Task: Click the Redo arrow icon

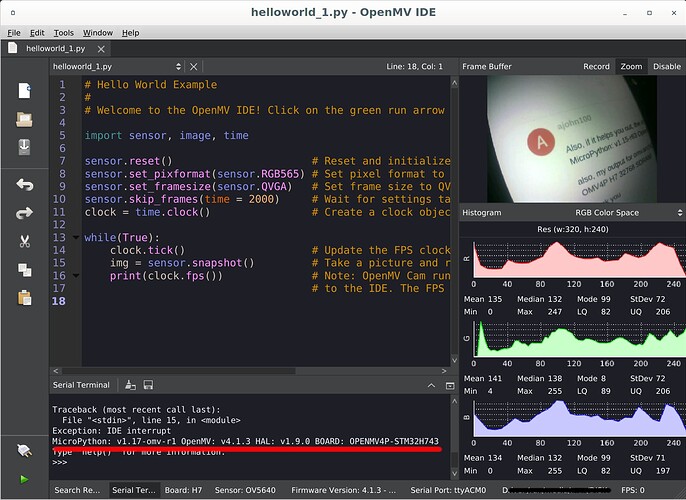Action: (24, 213)
